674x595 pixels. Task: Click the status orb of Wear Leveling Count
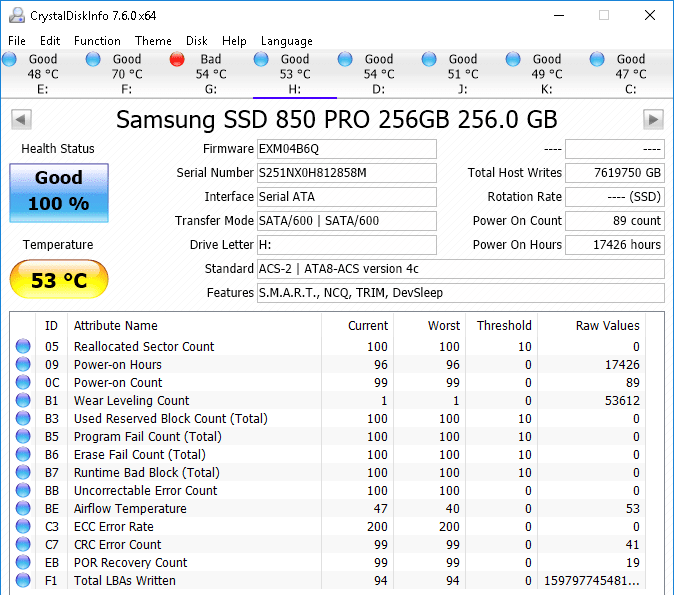pos(23,400)
